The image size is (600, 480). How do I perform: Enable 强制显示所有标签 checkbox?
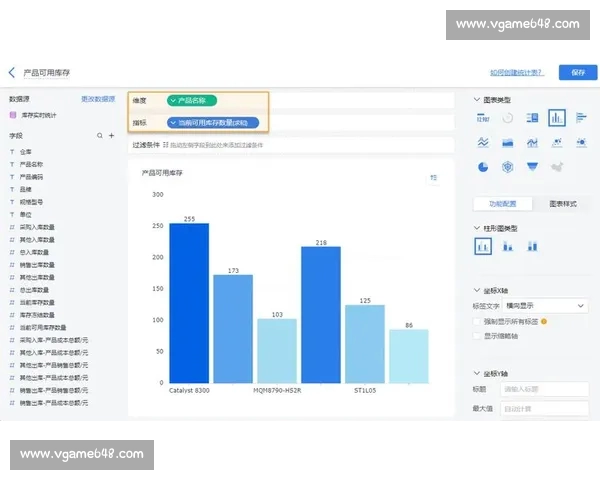[x=475, y=322]
